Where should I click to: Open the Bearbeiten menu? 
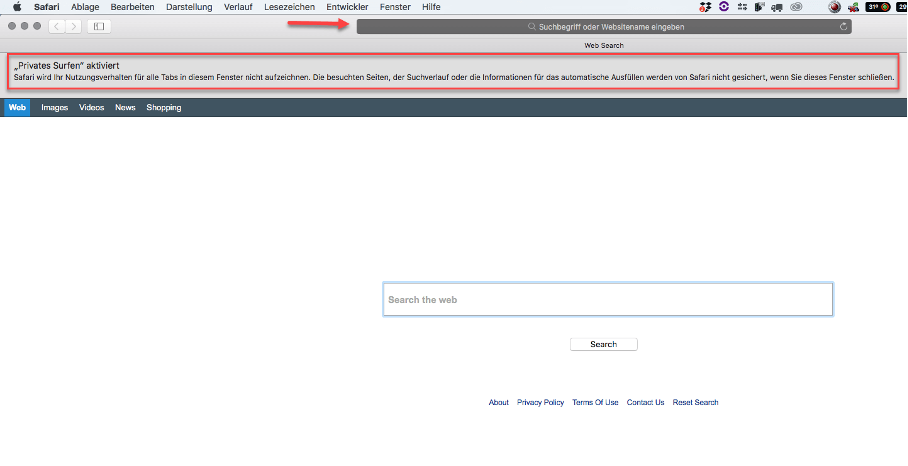click(133, 7)
